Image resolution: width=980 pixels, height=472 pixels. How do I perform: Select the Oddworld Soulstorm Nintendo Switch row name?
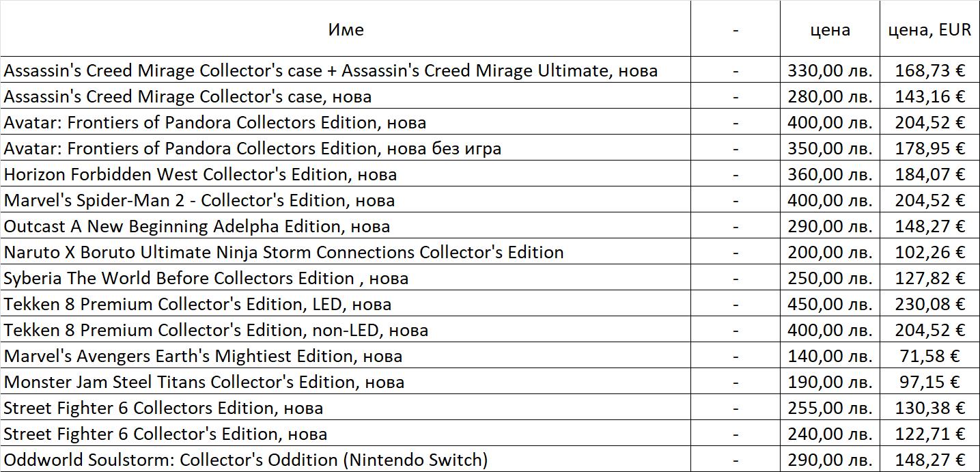pyautogui.click(x=246, y=460)
